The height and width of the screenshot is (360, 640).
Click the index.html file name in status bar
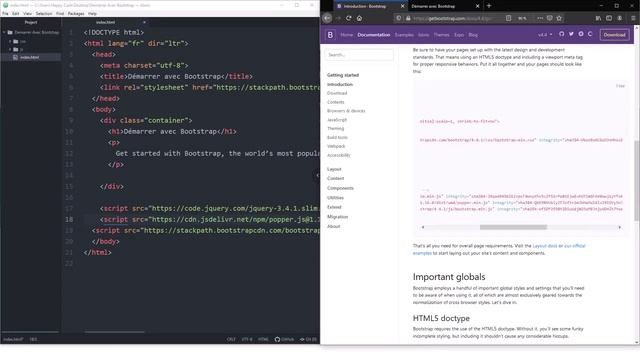(x=13, y=339)
